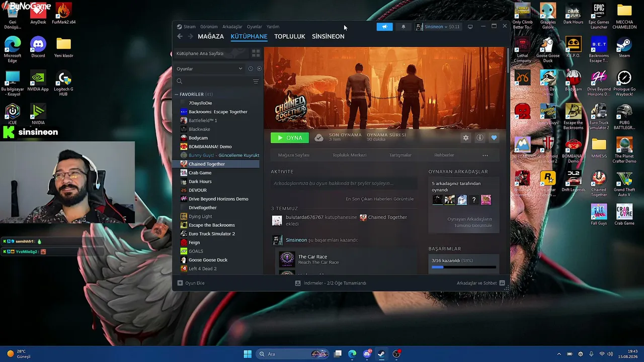Click the library search field
644x362 pixels.
[x=214, y=81]
